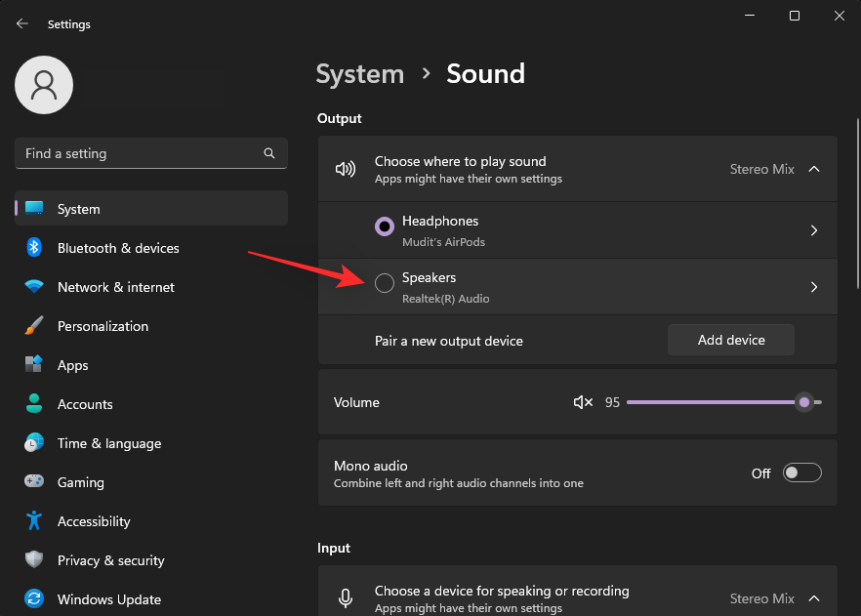Click the search magnifier icon

[x=269, y=153]
